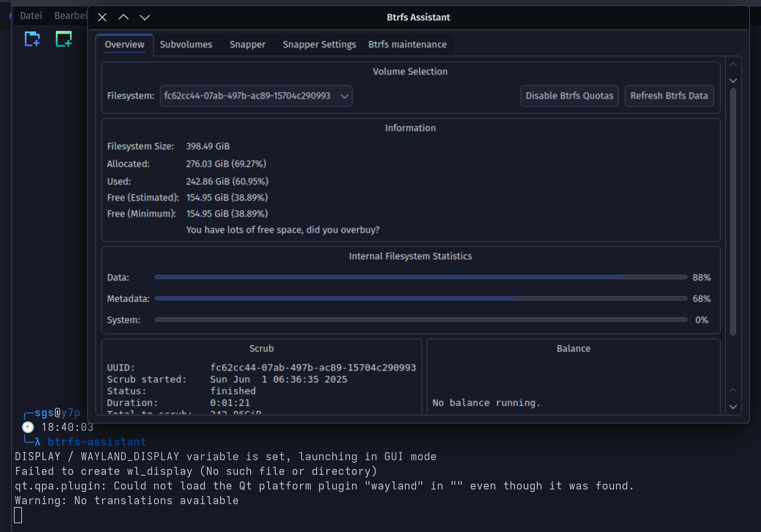Click the bottom scroll-down arrow of the scrollbar
This screenshot has height=532, width=761.
[x=733, y=407]
